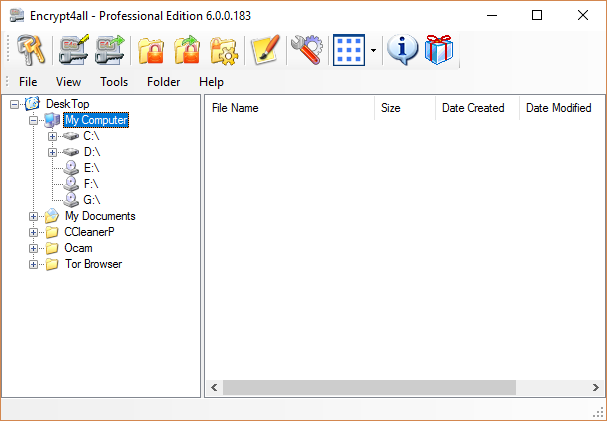Open the Help menu
The image size is (607, 421).
pos(211,82)
